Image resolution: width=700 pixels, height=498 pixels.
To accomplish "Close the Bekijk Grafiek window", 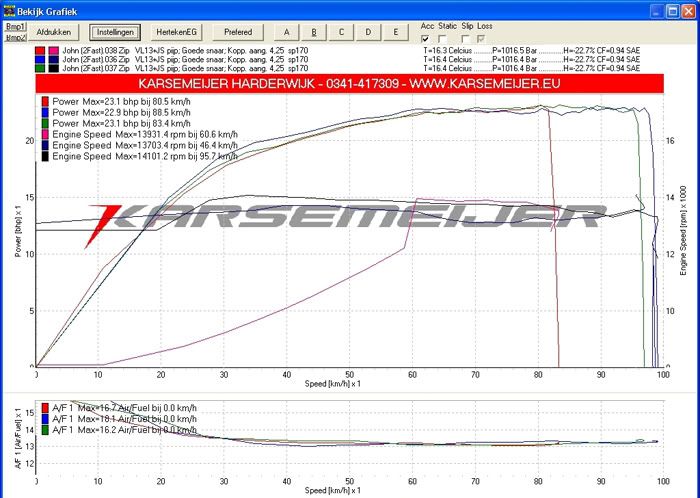I will pyautogui.click(x=689, y=11).
